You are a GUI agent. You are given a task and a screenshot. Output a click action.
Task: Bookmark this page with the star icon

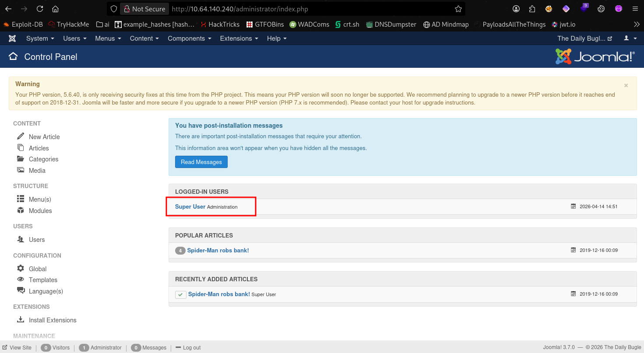click(458, 9)
